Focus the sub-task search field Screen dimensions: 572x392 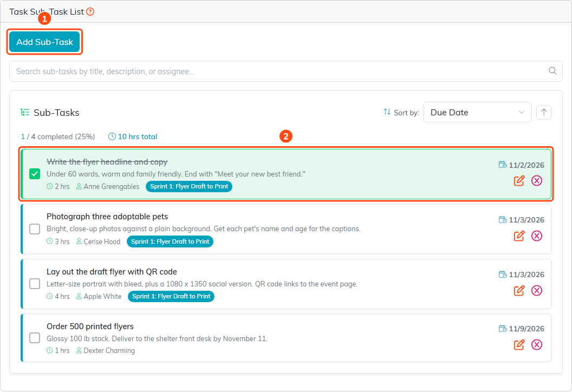(x=285, y=71)
